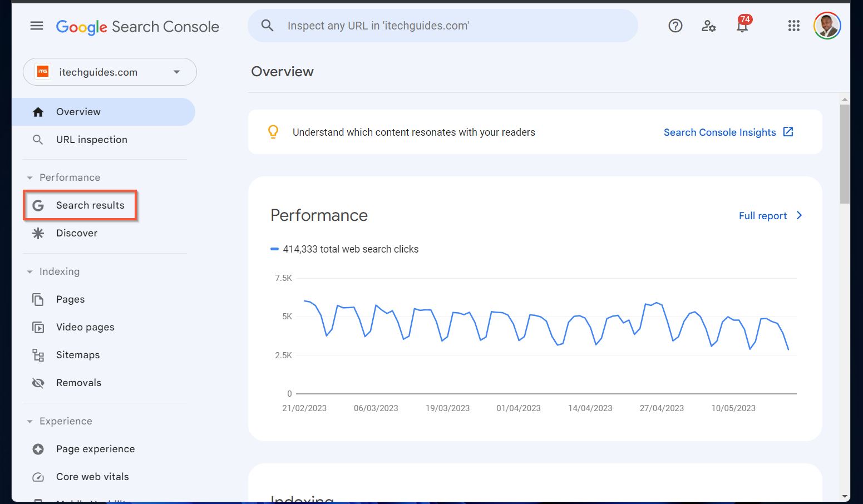Click the search magnifier in URL bar
Screen dimensions: 863x504
point(268,26)
